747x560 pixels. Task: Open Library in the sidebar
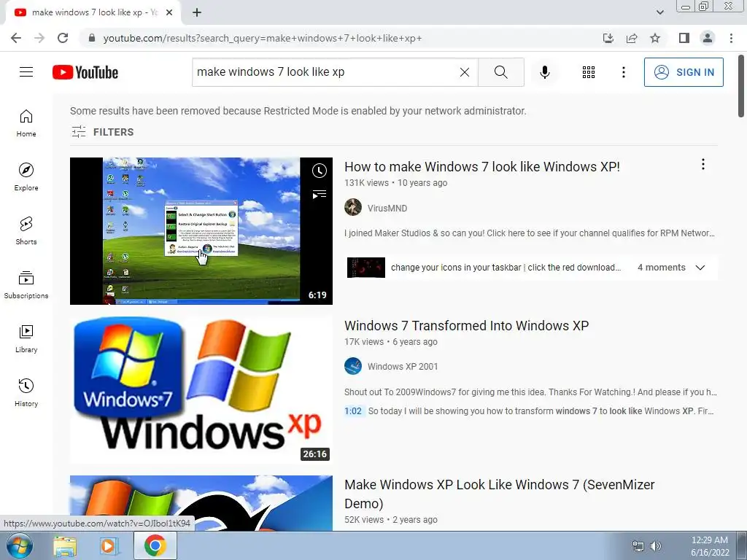26,338
